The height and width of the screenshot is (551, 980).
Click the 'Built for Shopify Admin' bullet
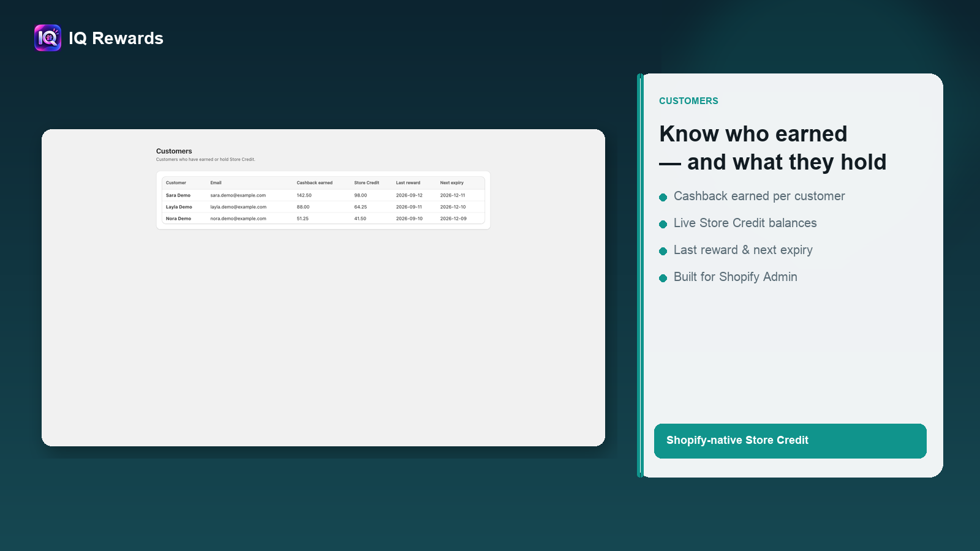point(735,277)
